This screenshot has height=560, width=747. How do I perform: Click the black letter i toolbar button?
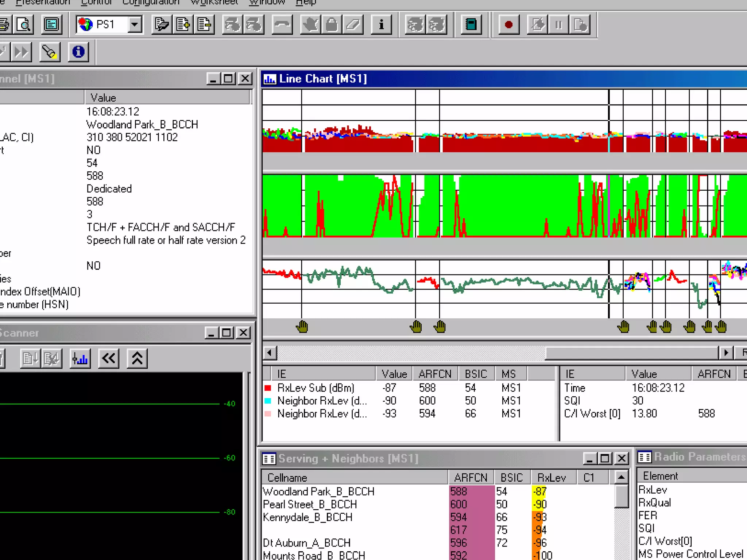(x=381, y=25)
